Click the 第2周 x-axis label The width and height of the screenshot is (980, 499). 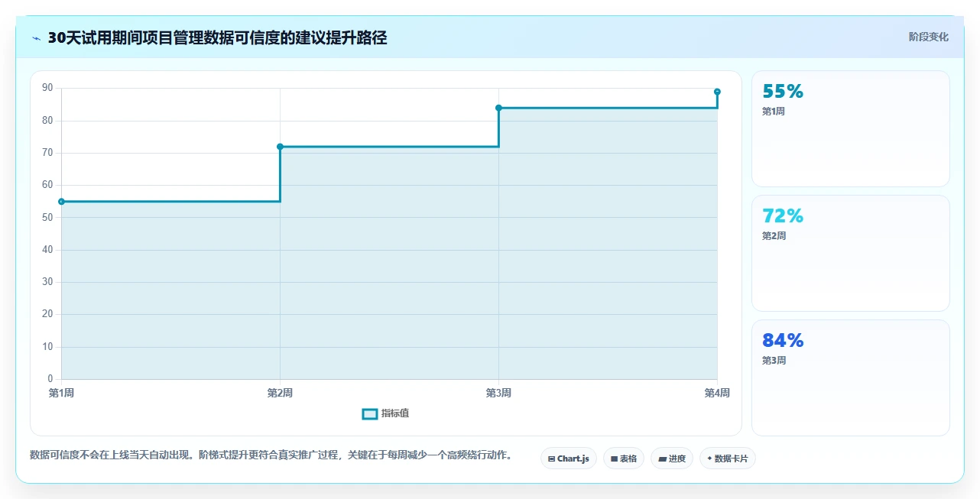(280, 393)
